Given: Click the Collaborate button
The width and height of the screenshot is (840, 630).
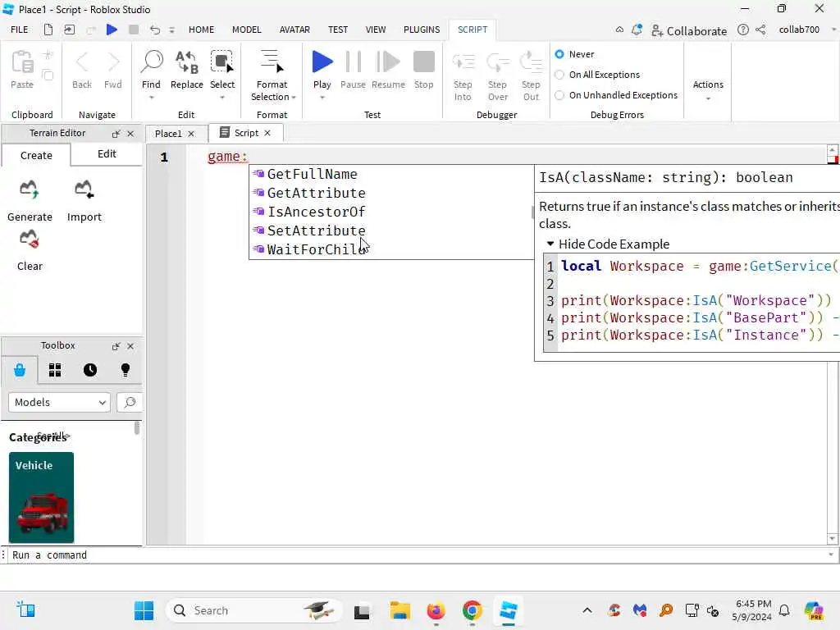Looking at the screenshot, I should [x=689, y=30].
